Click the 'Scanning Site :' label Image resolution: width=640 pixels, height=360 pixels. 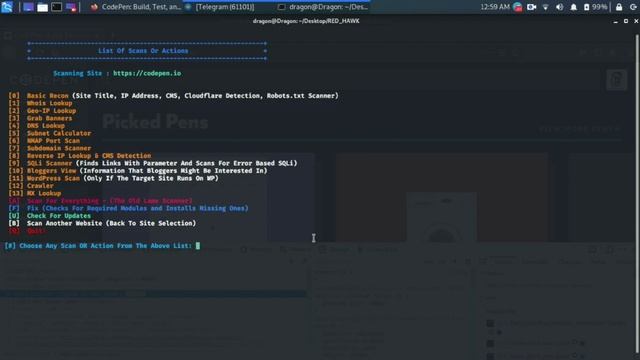[x=81, y=73]
